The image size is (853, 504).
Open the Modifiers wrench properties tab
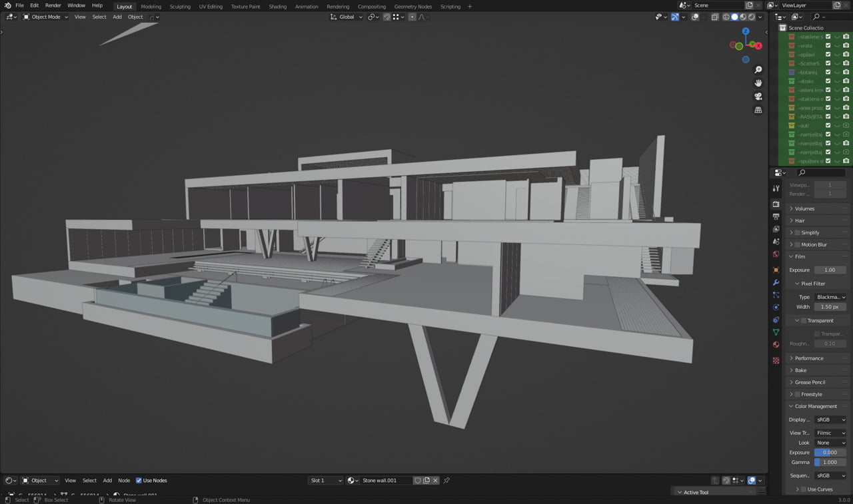click(x=776, y=282)
